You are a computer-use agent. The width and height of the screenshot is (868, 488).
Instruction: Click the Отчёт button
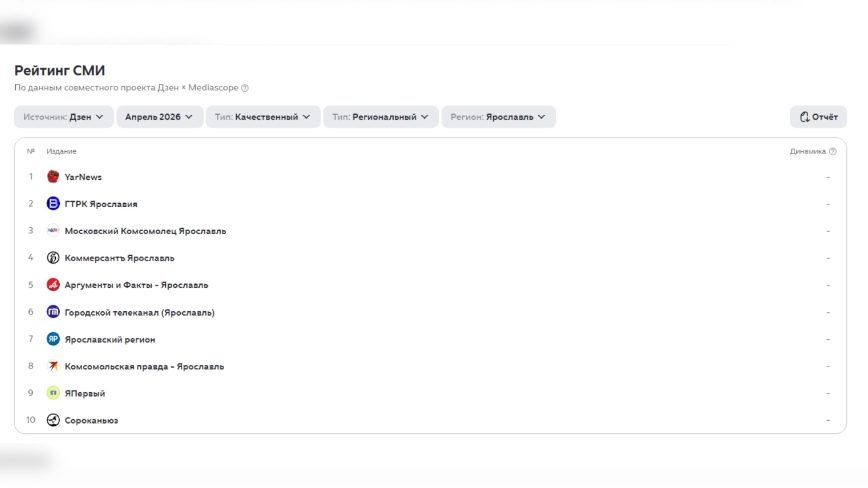[818, 117]
